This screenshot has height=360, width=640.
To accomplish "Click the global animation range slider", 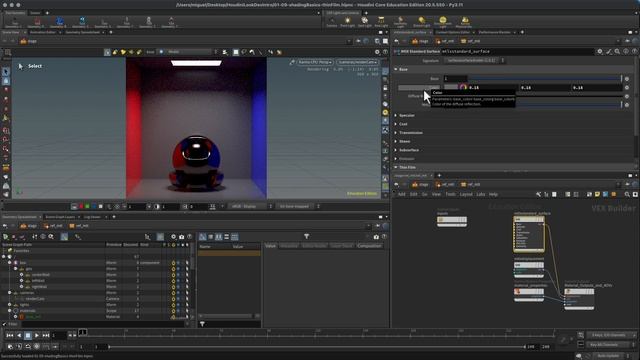I will point(316,347).
